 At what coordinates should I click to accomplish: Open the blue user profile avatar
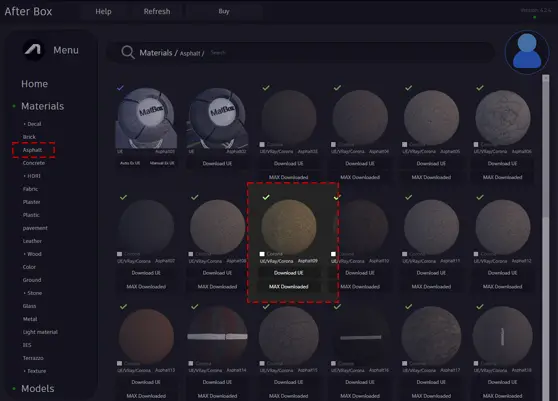(527, 52)
